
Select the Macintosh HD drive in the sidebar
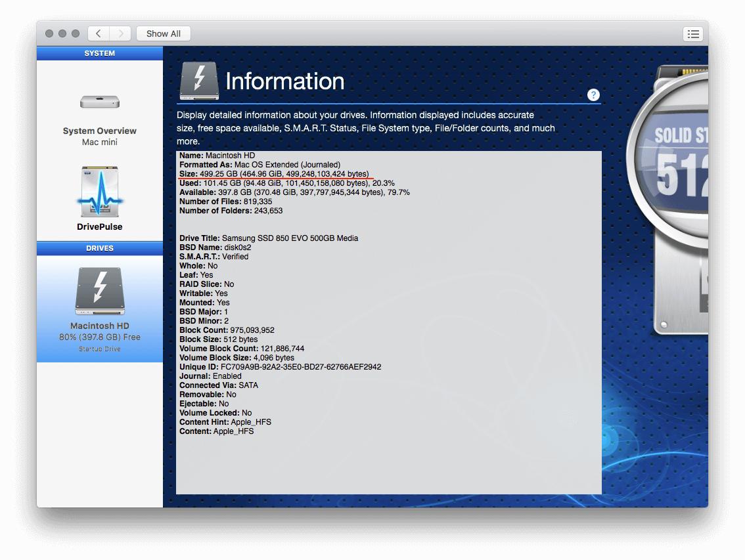click(99, 291)
